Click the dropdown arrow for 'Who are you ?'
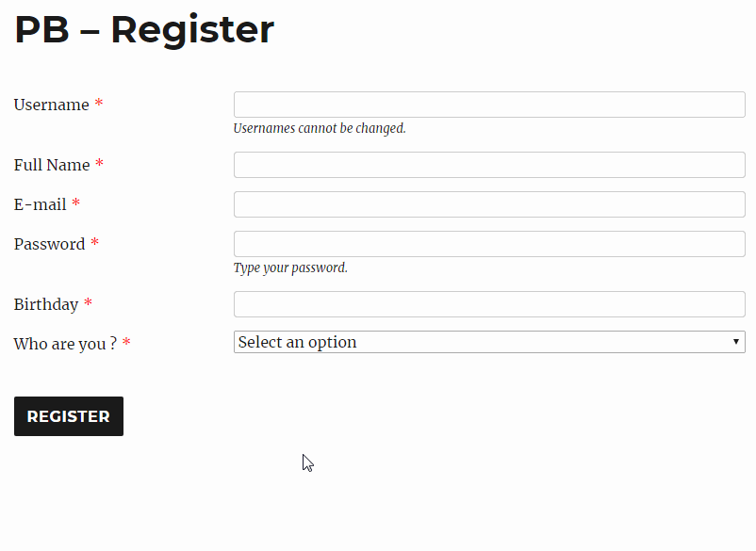The image size is (756, 551). (736, 342)
